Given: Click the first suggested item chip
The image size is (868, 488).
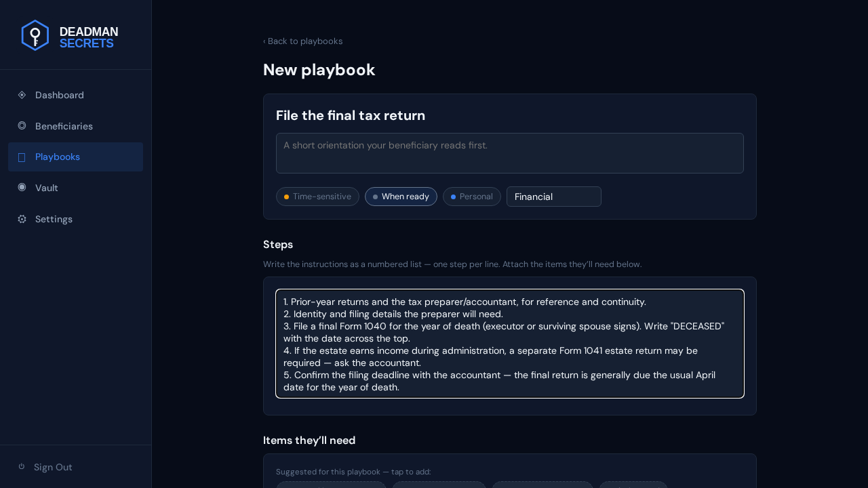Looking at the screenshot, I should (331, 485).
